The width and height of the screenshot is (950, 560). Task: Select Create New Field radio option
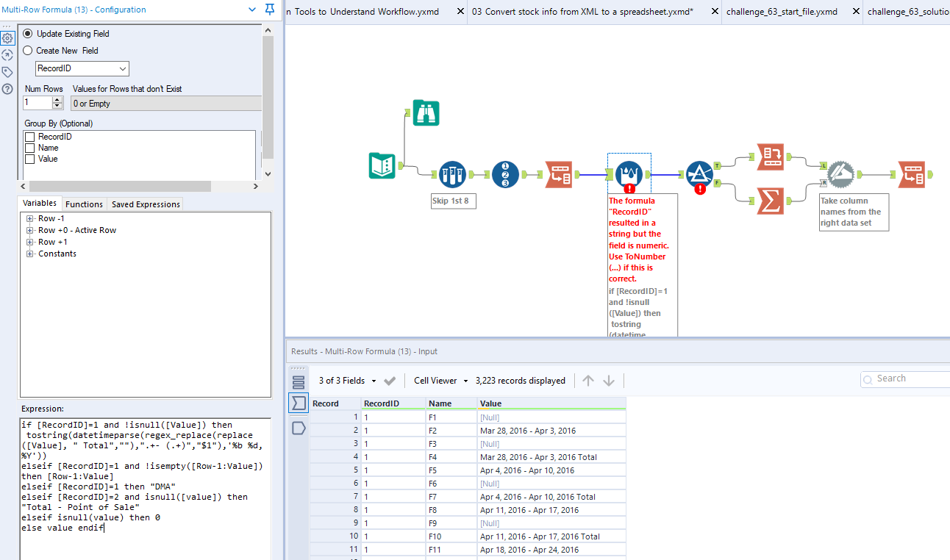tap(28, 51)
